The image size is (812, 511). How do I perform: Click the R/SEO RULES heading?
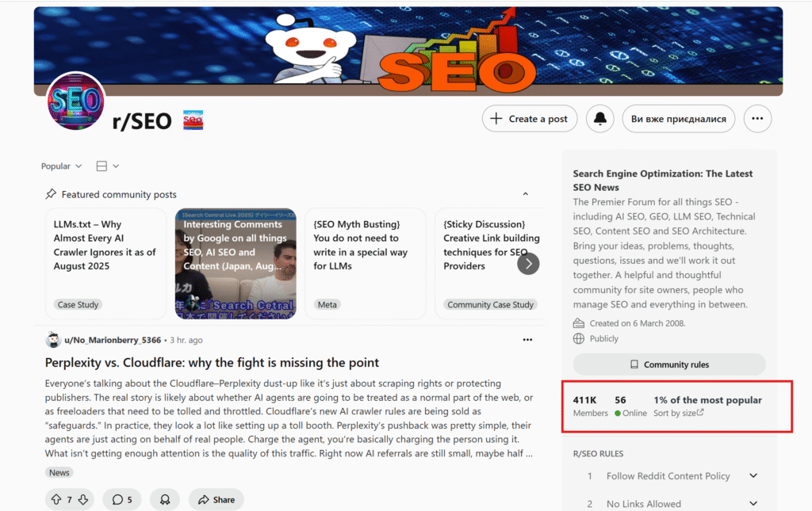(x=598, y=454)
